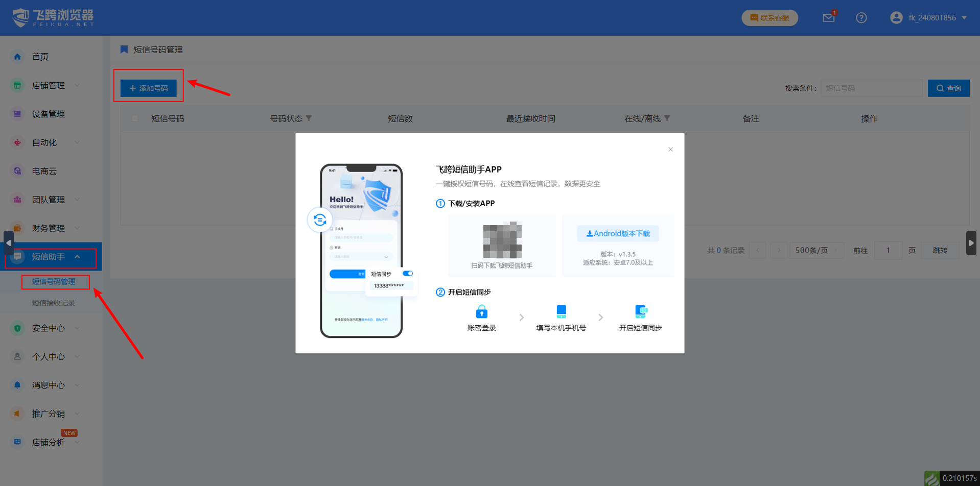Screen dimensions: 980x486
Task: Click the 账密登录 lock icon
Action: tap(481, 311)
